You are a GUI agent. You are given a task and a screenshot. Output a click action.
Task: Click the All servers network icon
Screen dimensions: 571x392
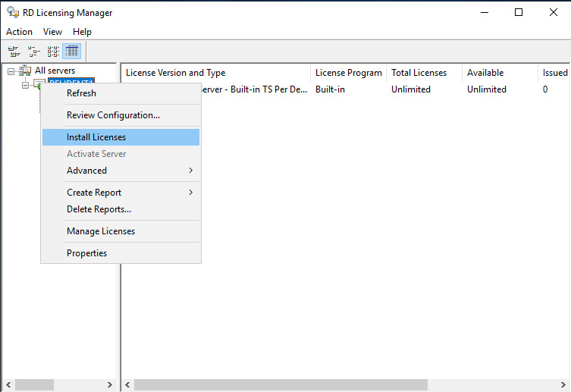pyautogui.click(x=25, y=71)
